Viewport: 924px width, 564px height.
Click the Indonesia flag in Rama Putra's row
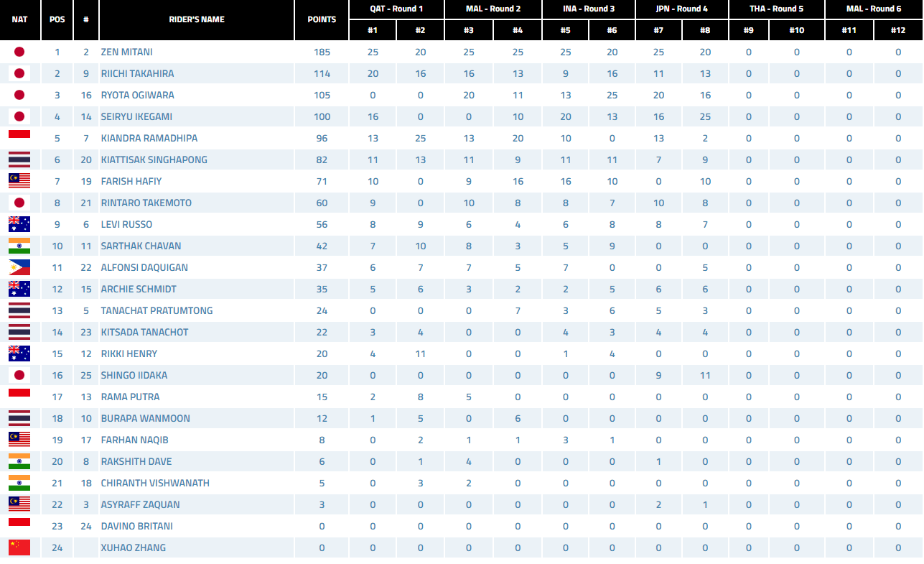point(19,397)
